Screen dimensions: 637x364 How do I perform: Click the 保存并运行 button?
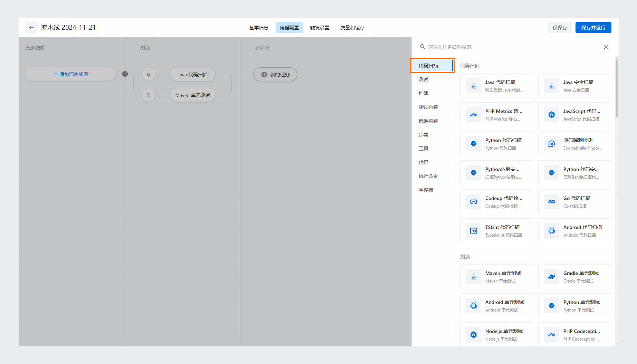593,28
